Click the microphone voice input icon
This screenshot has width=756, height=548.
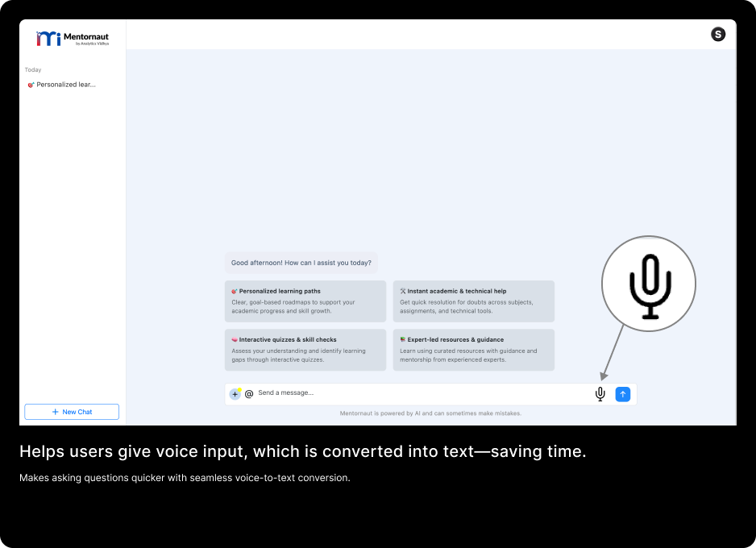click(600, 393)
